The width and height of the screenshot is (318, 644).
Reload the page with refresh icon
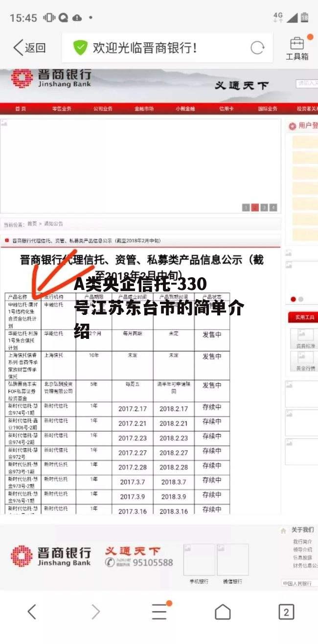[257, 47]
